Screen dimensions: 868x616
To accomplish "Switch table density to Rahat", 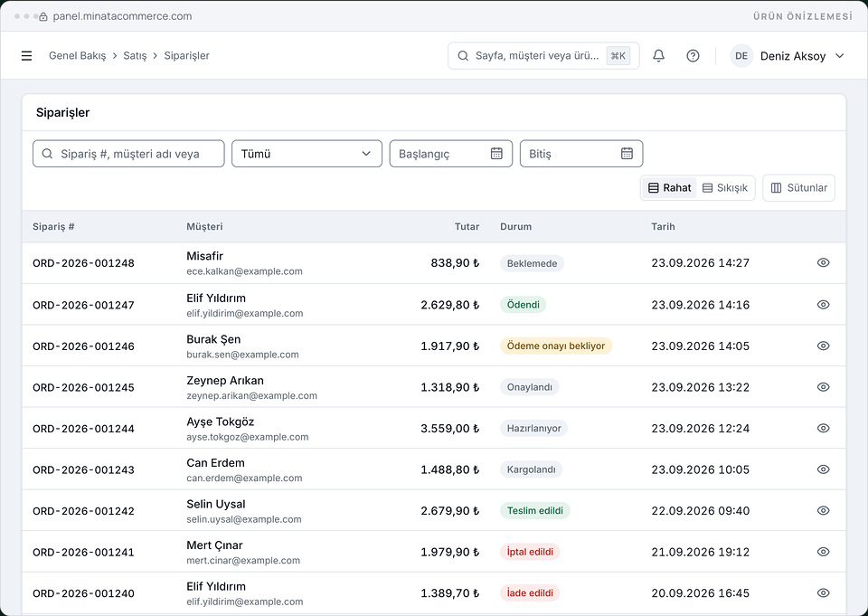I will pos(669,188).
